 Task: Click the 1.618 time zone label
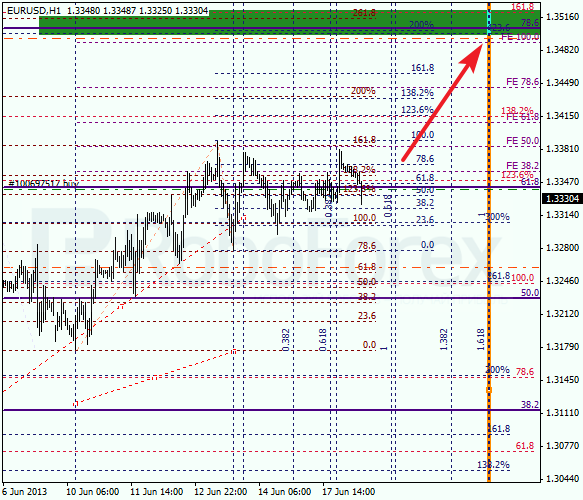[x=480, y=339]
